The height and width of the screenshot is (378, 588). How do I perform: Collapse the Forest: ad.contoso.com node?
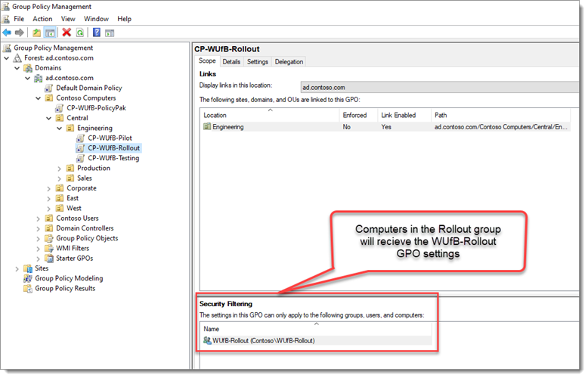[x=7, y=58]
